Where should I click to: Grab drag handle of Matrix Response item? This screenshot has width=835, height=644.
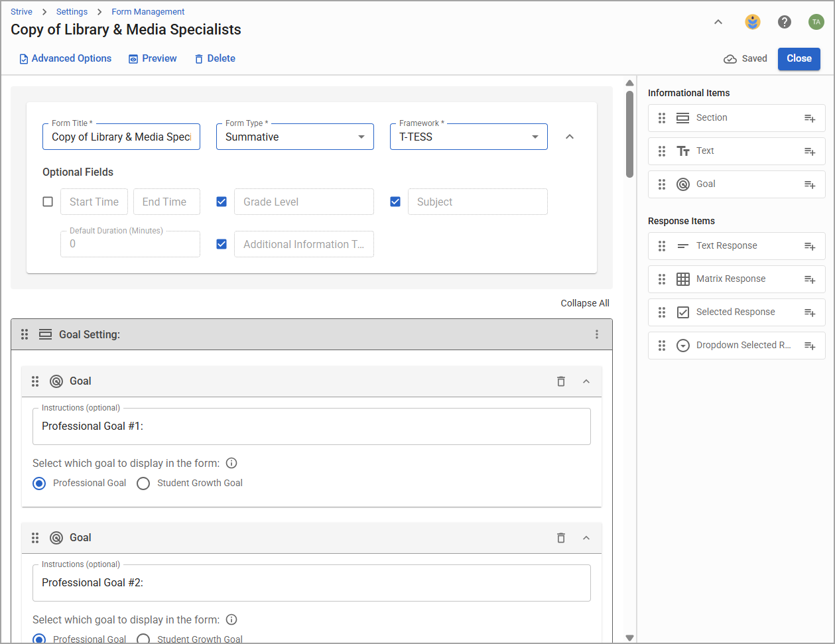click(662, 279)
